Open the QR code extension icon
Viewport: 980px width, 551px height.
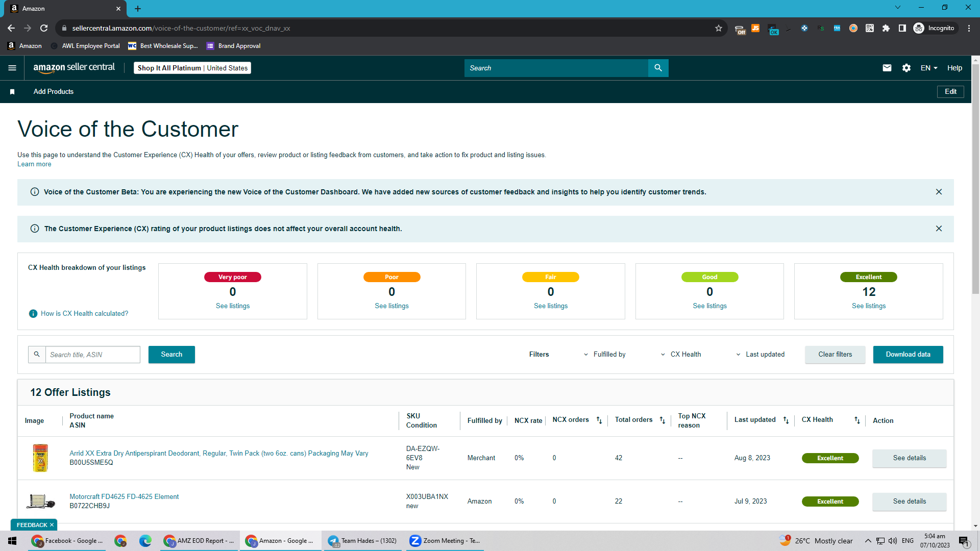click(870, 28)
